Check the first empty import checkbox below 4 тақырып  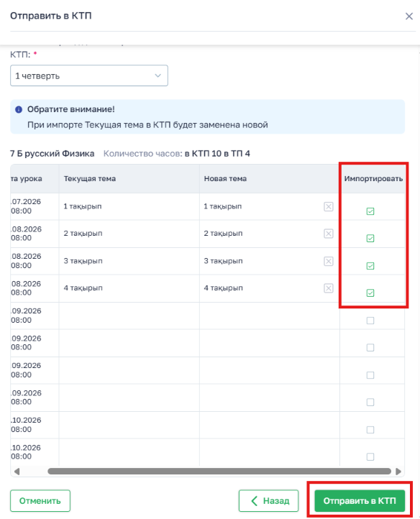(x=370, y=321)
